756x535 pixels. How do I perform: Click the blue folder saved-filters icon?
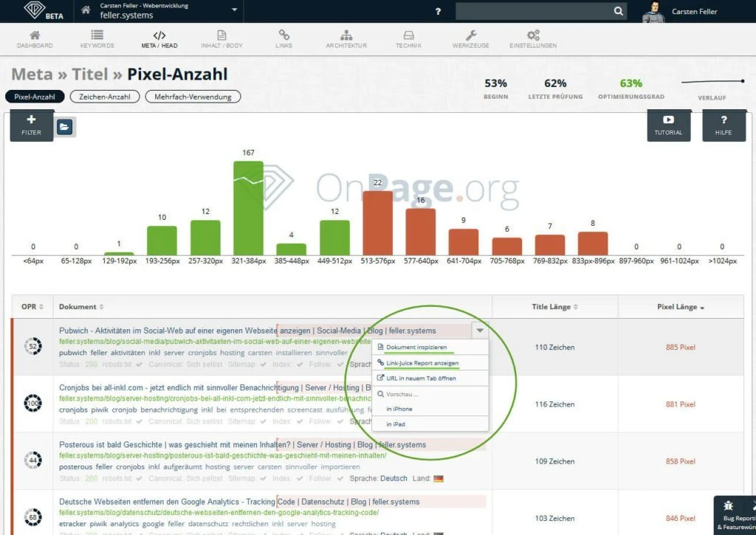pos(65,127)
